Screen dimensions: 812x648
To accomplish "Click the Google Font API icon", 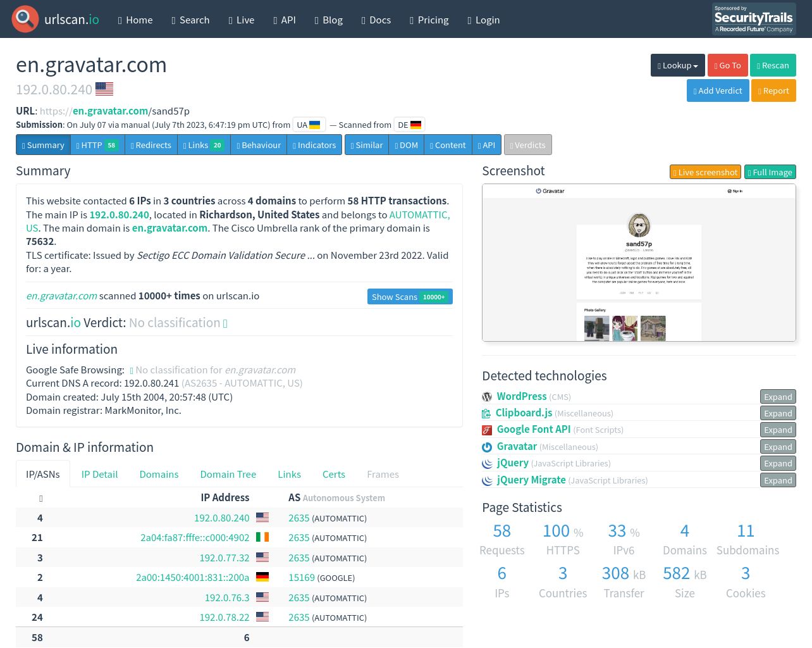I will [487, 430].
